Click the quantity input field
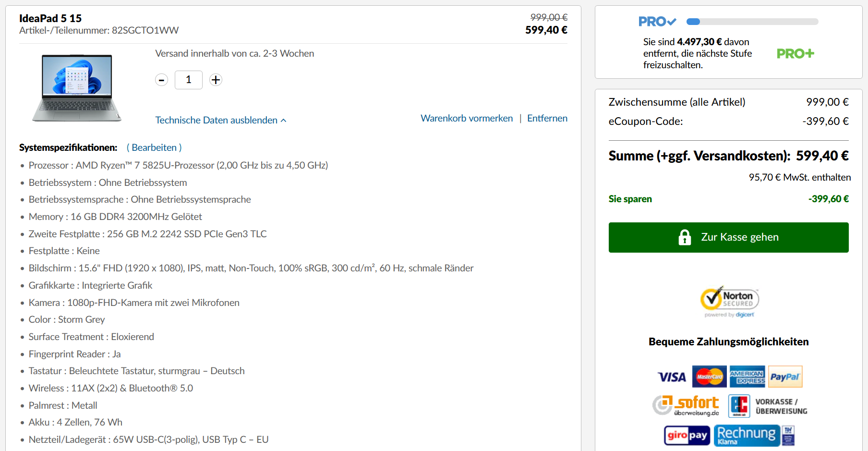The height and width of the screenshot is (451, 868). [189, 80]
